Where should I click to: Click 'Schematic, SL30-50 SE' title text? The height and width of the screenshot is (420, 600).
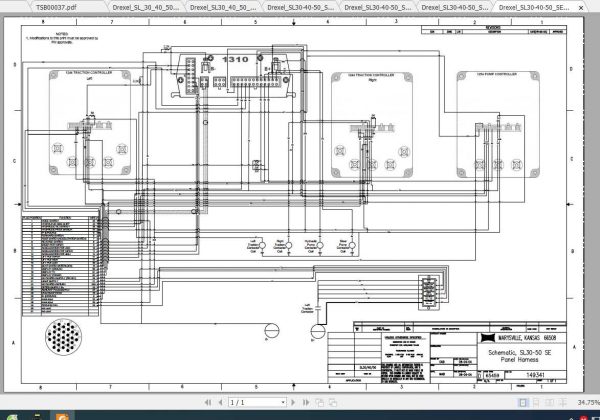[x=520, y=353]
